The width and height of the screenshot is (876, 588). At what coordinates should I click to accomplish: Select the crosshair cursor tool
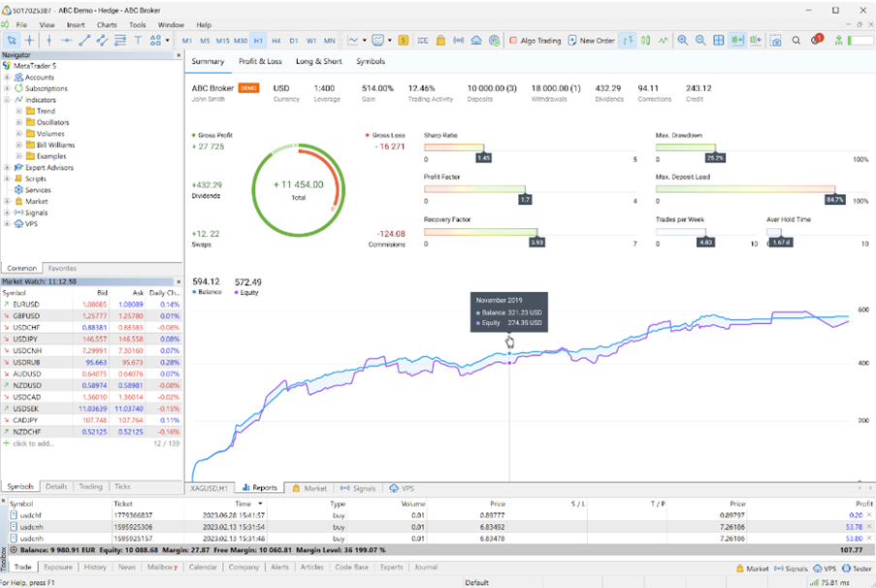(x=30, y=41)
